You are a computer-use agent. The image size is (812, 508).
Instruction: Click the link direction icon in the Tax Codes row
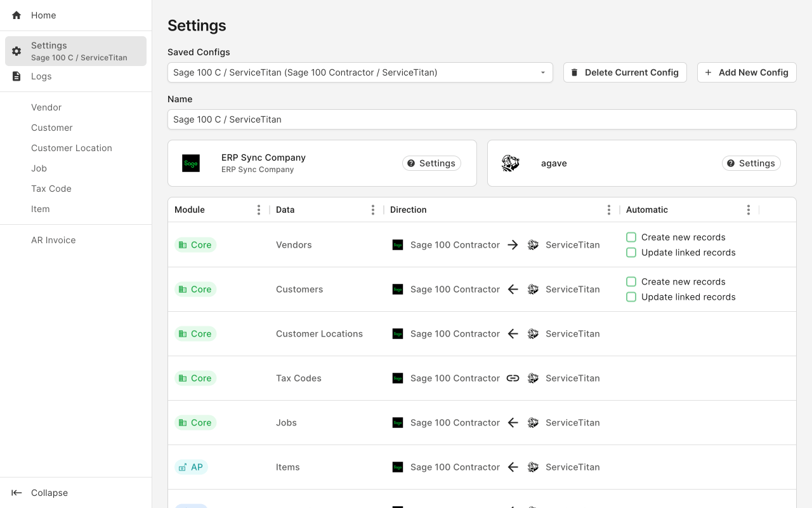pyautogui.click(x=513, y=378)
